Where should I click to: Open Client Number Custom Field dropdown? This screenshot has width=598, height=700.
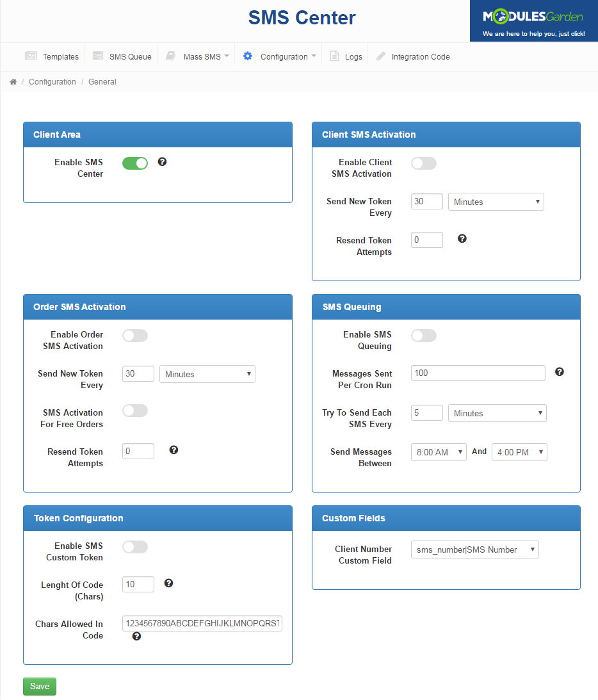click(x=475, y=549)
